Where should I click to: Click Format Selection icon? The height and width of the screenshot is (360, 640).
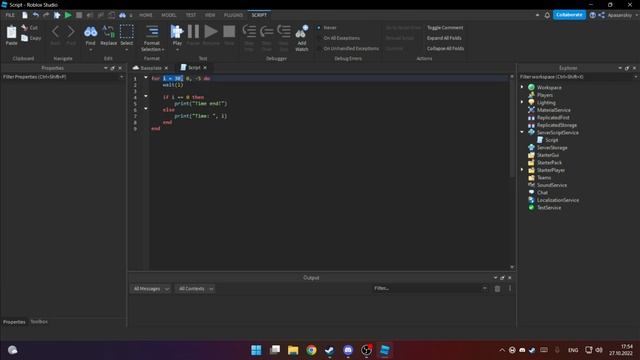[152, 31]
